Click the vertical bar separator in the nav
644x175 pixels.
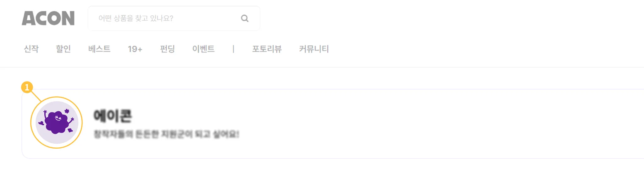click(233, 49)
